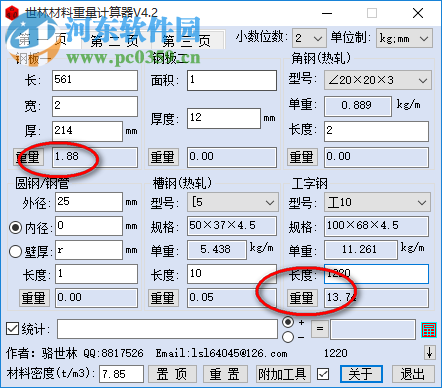
Task: Expand the 槽钢 型号 [5 dropdown
Action: 232,202
